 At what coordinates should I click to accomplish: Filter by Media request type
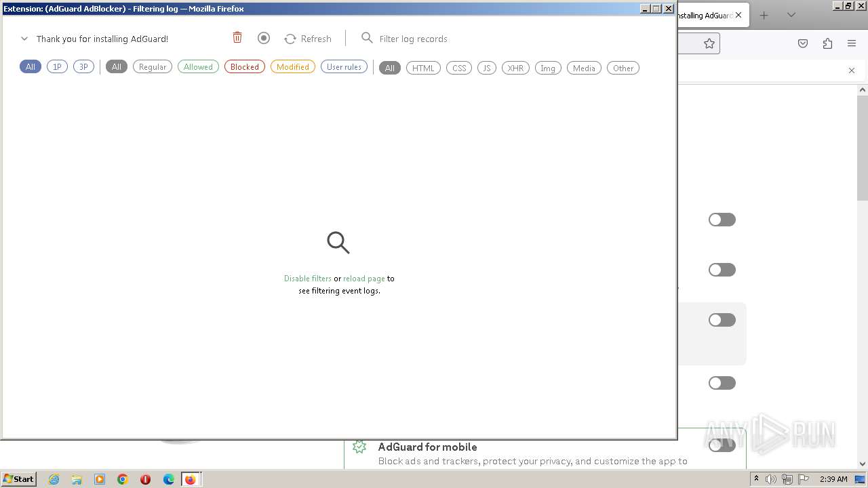click(x=584, y=68)
